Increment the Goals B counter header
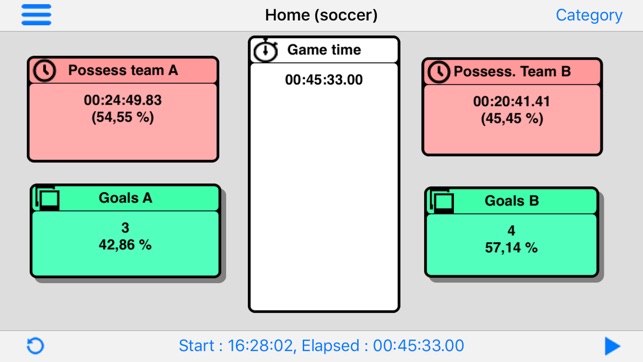The height and width of the screenshot is (362, 643). click(x=512, y=201)
